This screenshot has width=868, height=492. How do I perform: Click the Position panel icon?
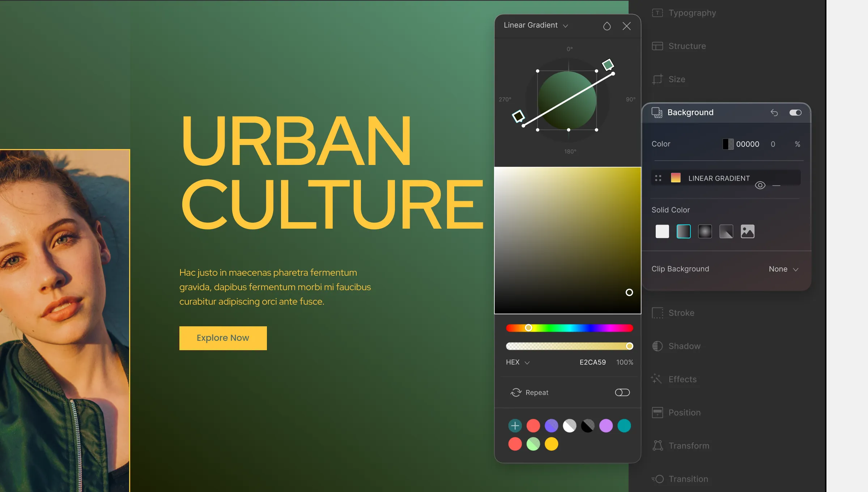point(657,412)
